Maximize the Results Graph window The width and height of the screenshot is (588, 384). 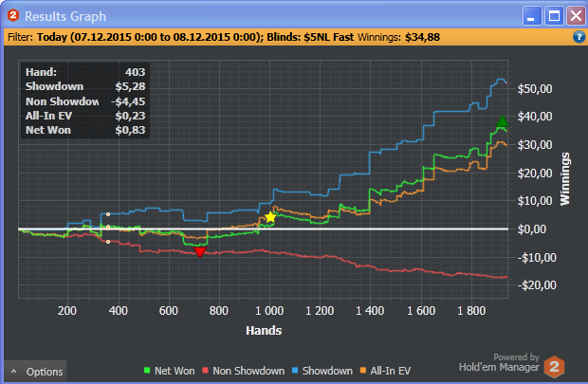pos(554,16)
